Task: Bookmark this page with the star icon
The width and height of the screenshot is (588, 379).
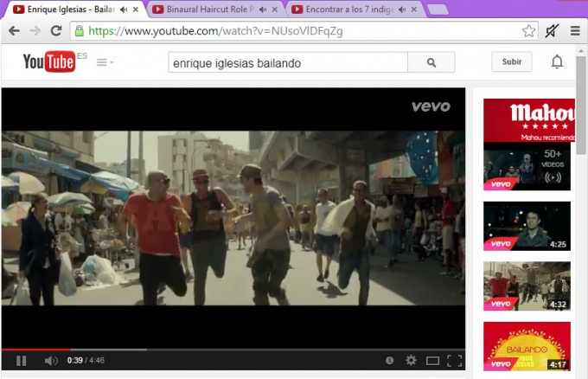Action: point(528,31)
